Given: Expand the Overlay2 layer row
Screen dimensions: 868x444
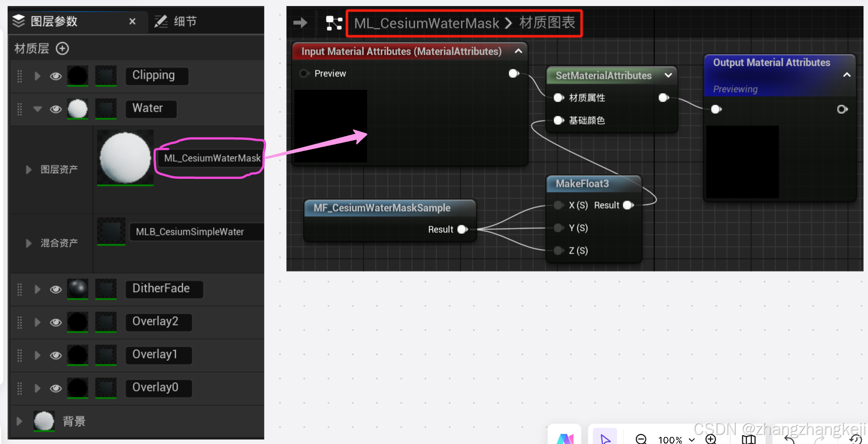Looking at the screenshot, I should pyautogui.click(x=37, y=322).
